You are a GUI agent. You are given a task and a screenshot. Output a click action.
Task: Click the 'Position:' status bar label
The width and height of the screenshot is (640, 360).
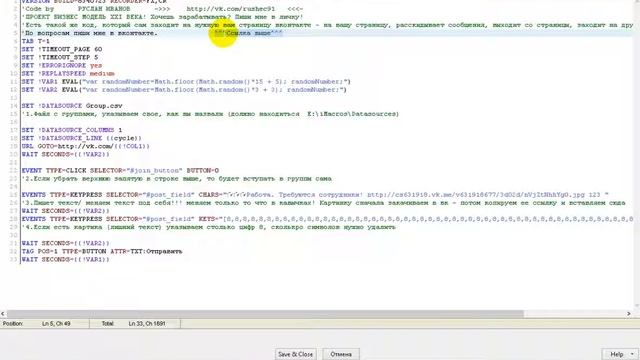click(x=13, y=323)
